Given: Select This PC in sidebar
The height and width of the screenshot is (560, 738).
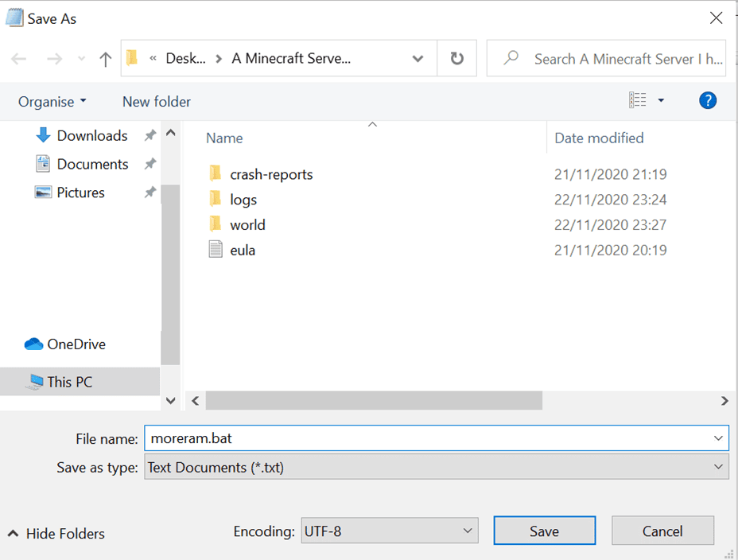Looking at the screenshot, I should coord(69,382).
